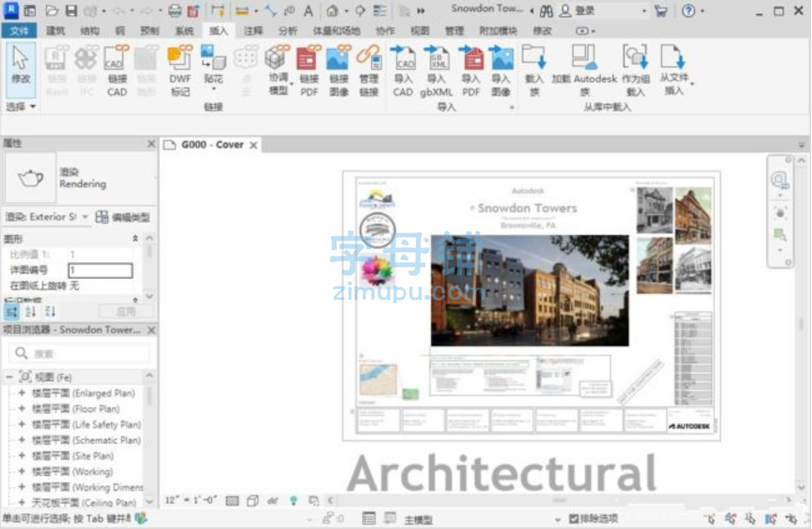
Task: Collapse the Graphics (图形) properties section
Action: [x=135, y=238]
